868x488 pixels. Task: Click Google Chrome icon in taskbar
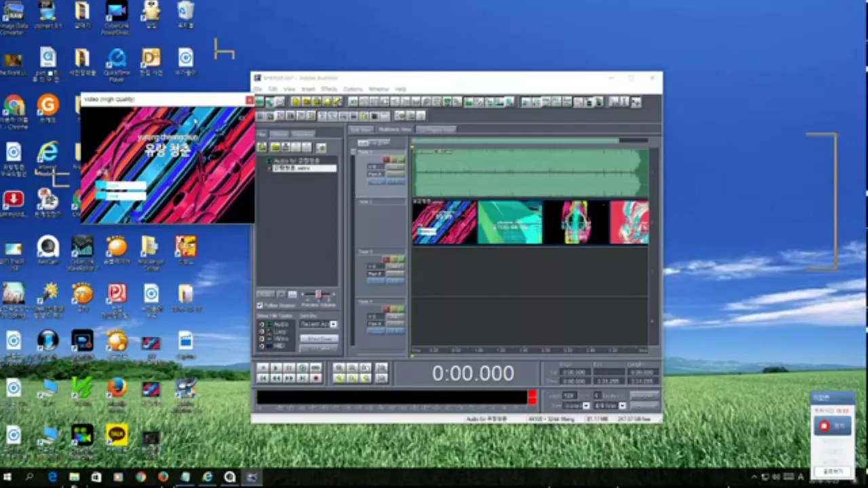140,477
